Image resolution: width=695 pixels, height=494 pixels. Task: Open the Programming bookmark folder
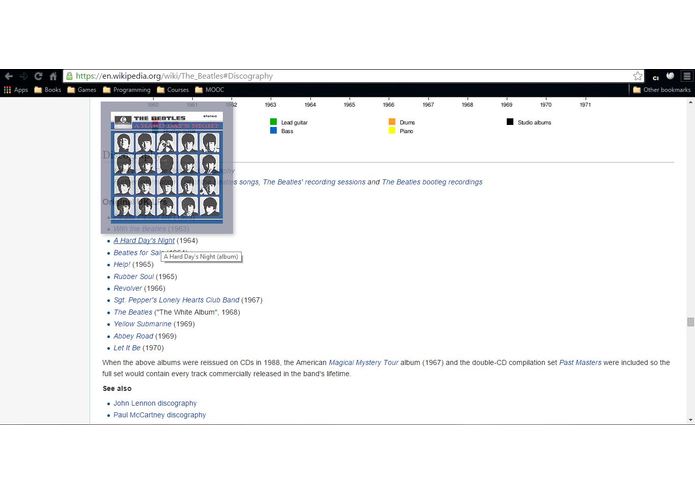pos(127,90)
